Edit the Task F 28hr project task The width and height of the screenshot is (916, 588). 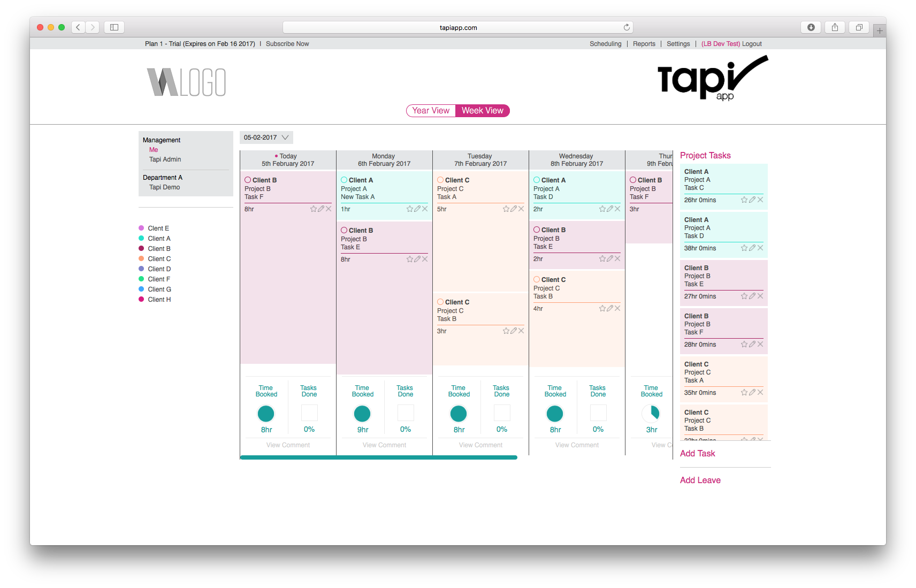[752, 344]
